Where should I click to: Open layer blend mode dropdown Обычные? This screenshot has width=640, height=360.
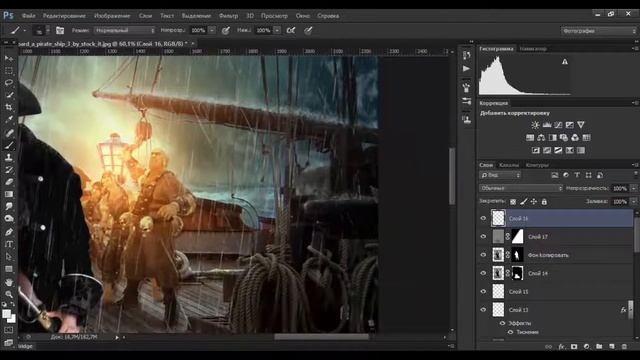click(x=521, y=188)
